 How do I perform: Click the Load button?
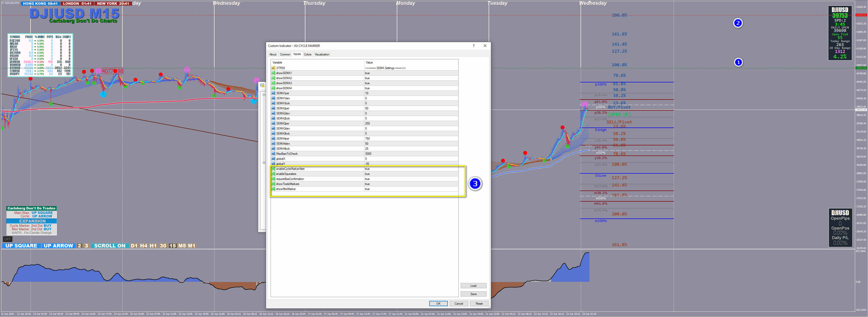(x=473, y=286)
